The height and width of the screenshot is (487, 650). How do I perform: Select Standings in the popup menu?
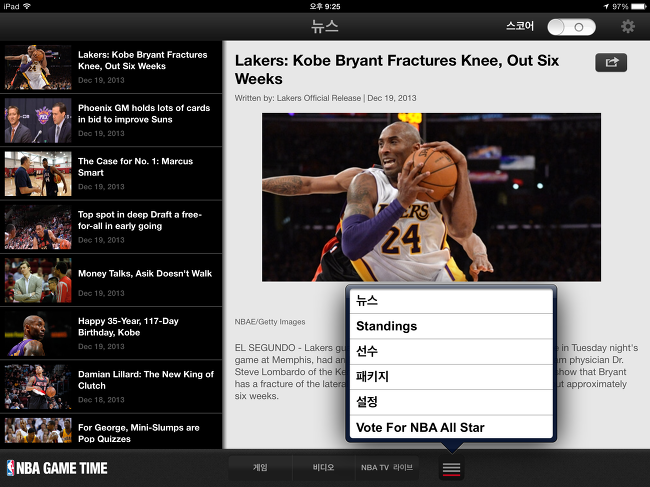pyautogui.click(x=451, y=327)
